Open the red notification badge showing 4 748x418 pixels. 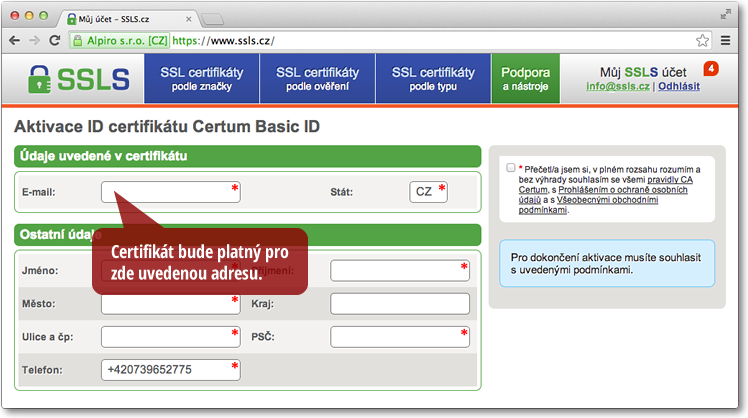[x=711, y=69]
